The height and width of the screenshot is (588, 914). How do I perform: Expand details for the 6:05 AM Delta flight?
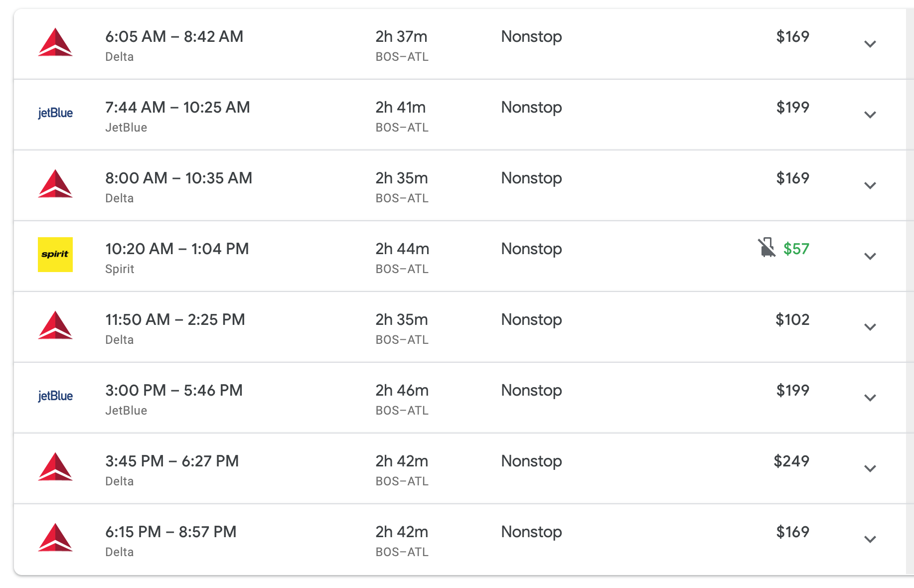coord(870,44)
